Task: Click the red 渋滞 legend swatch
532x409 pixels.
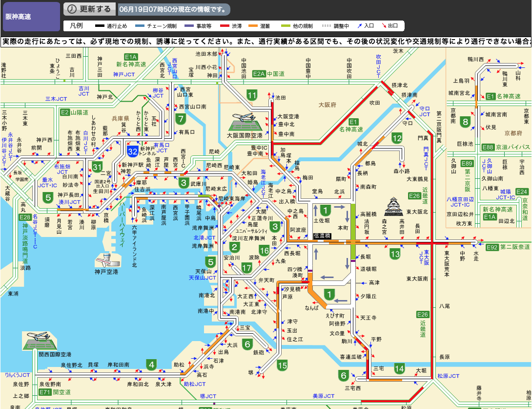Action: coord(225,25)
